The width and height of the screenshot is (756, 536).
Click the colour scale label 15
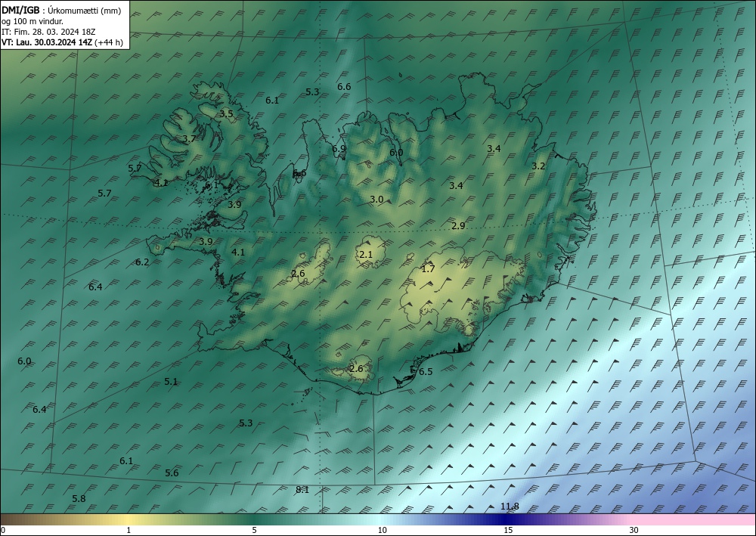508,530
